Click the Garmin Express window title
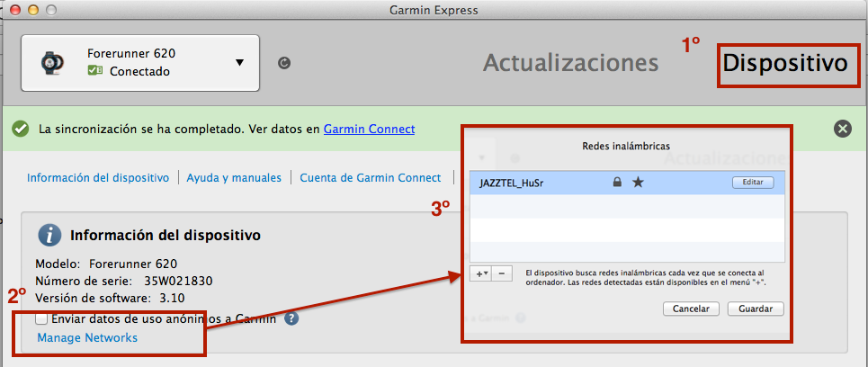 pos(434,9)
